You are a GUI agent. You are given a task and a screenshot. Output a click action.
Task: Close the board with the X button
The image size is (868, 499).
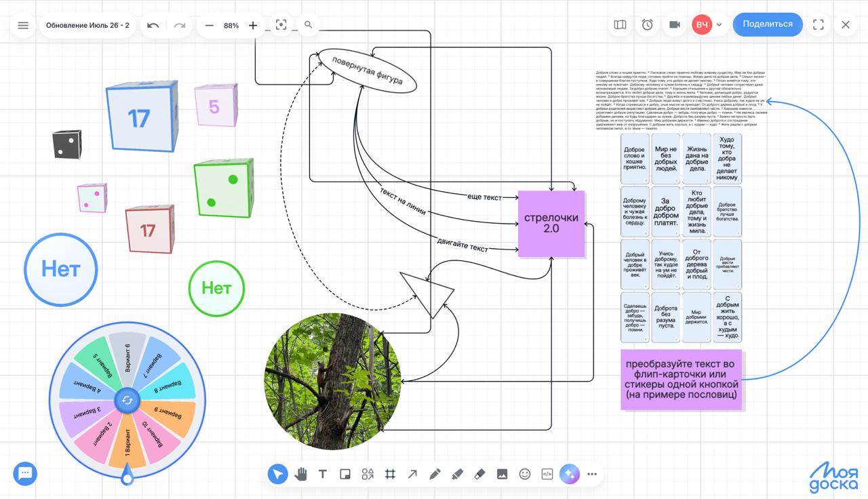click(846, 25)
